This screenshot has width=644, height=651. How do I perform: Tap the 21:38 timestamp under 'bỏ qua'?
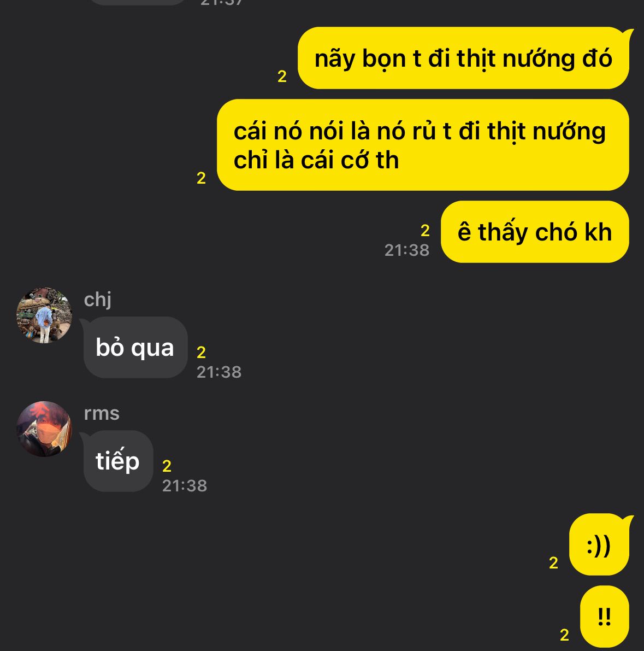tap(219, 372)
